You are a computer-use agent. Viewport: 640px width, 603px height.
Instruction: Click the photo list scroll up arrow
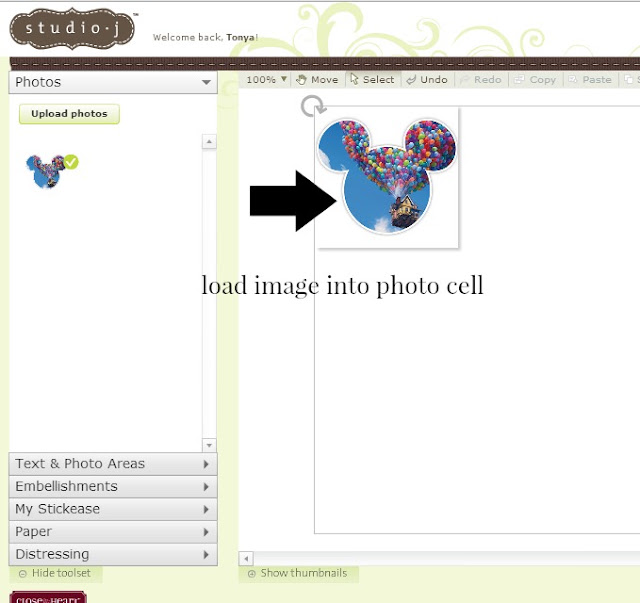(x=209, y=142)
